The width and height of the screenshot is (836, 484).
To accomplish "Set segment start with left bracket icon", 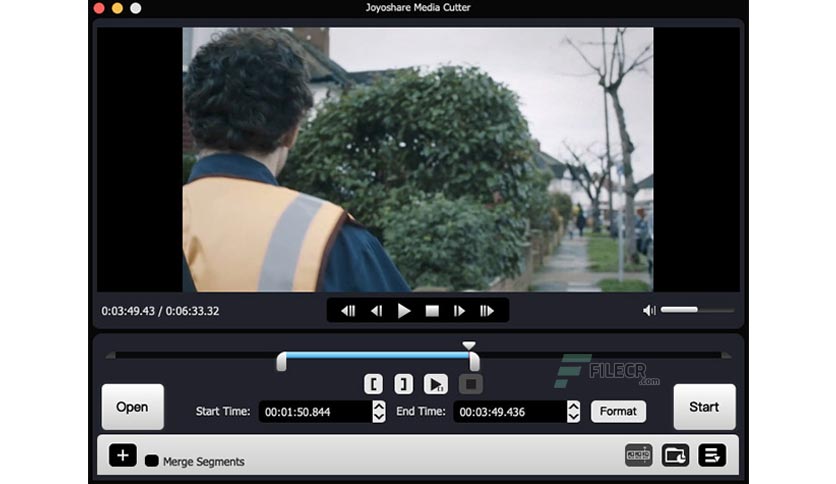I will coord(373,384).
